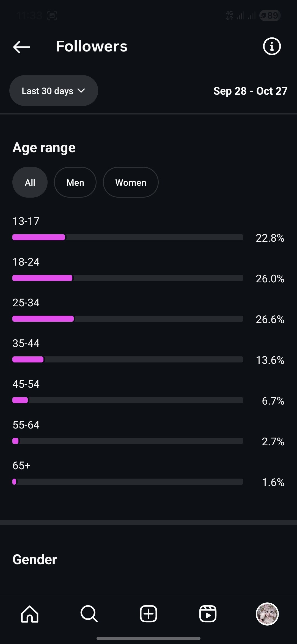Open the Home feed icon
297x644 pixels.
[x=30, y=614]
